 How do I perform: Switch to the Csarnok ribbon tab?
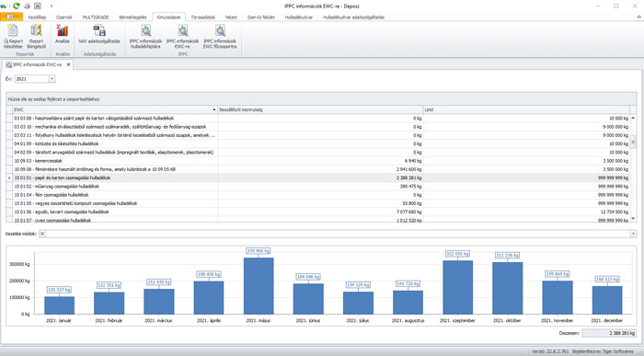[x=64, y=17]
